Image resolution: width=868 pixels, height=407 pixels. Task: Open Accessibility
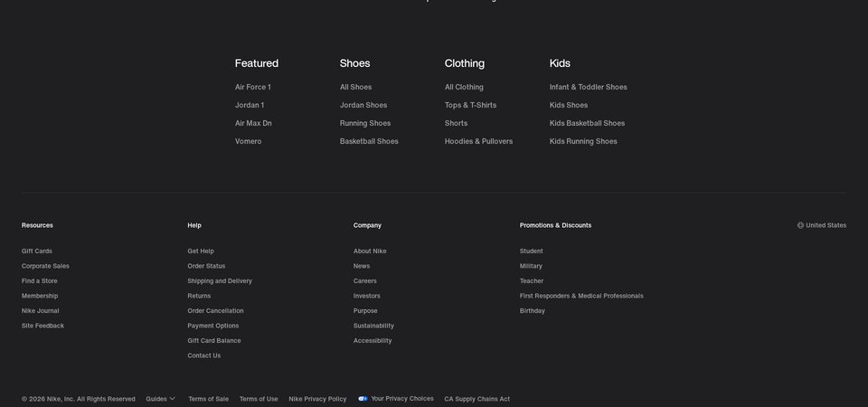point(373,341)
